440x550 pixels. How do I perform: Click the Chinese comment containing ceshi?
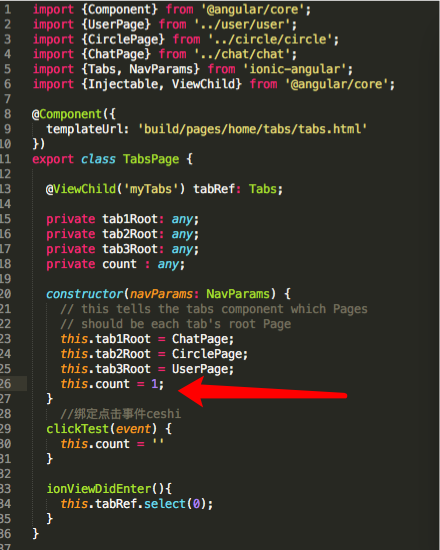point(121,414)
